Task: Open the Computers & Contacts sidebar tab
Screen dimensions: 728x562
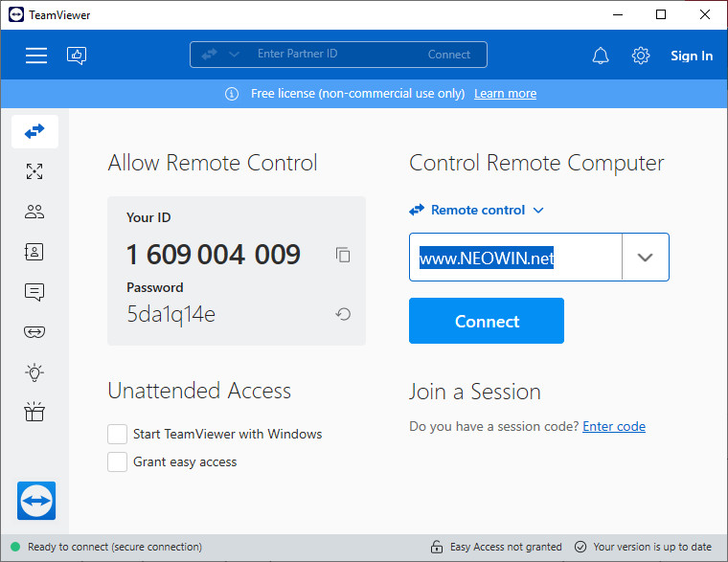Action: (34, 252)
